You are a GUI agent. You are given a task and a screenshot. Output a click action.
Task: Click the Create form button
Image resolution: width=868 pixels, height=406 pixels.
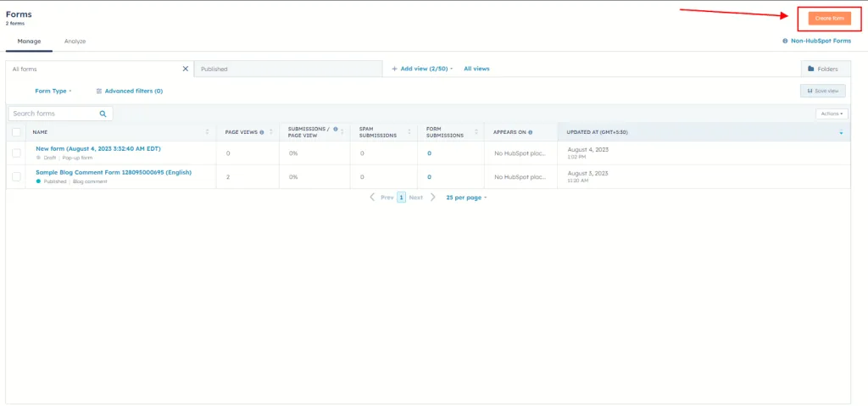coord(829,19)
